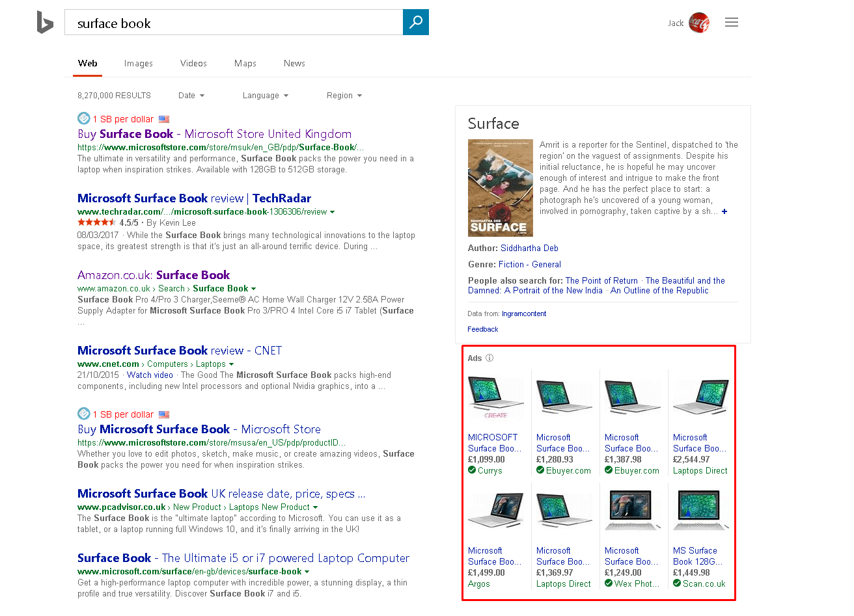Switch to the Videos tab
This screenshot has height=616, width=854.
(193, 63)
